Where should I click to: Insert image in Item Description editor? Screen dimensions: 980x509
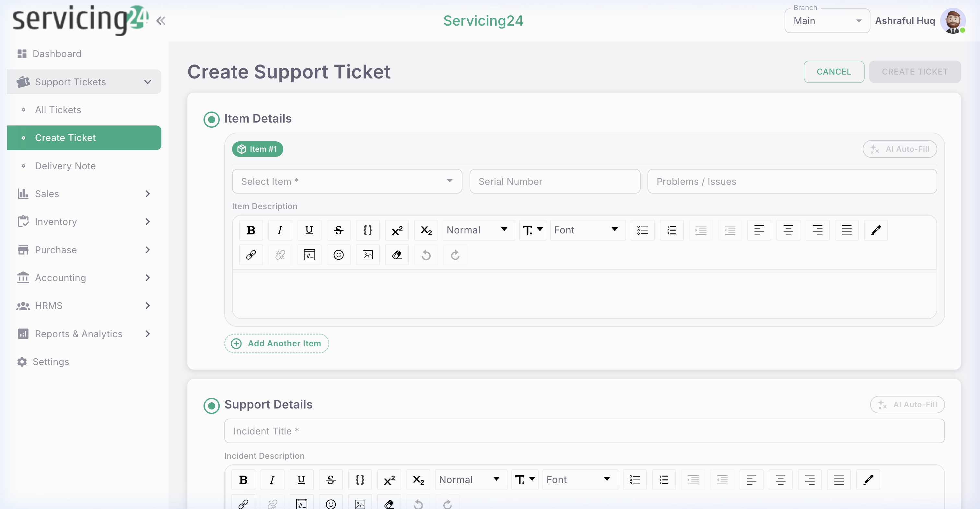tap(367, 255)
